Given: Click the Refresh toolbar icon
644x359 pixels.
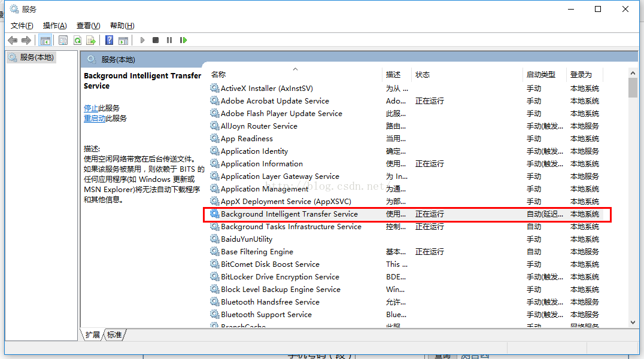Looking at the screenshot, I should tap(77, 40).
